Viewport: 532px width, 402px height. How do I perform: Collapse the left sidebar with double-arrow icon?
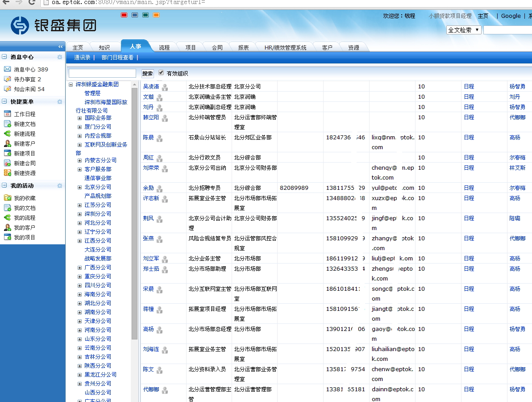pos(60,46)
